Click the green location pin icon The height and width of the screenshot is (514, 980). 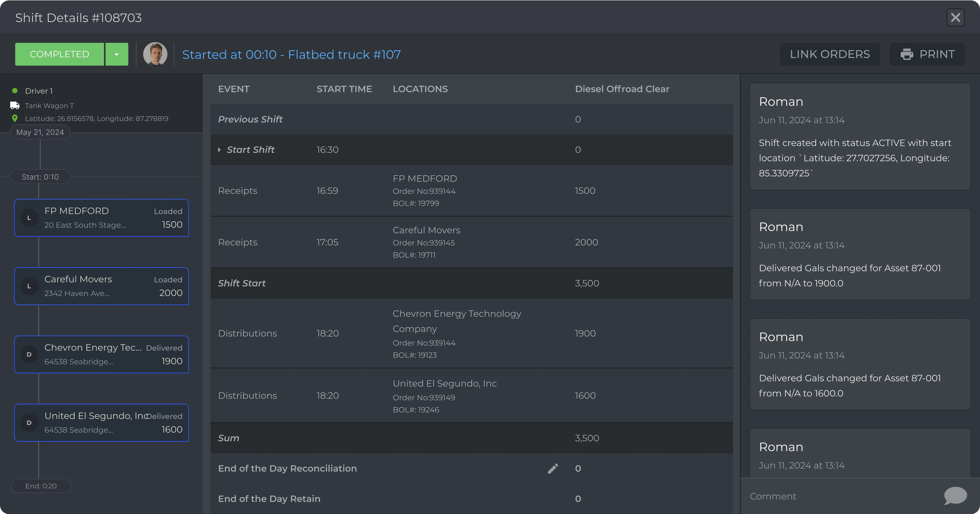(15, 119)
